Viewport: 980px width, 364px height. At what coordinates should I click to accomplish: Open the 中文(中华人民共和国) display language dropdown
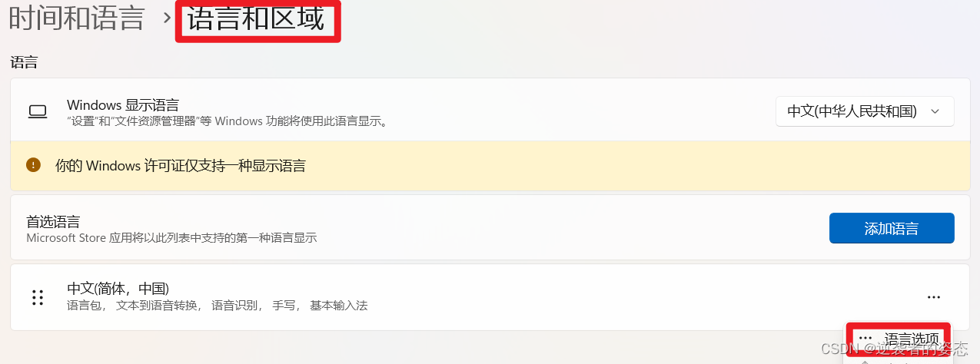click(865, 111)
